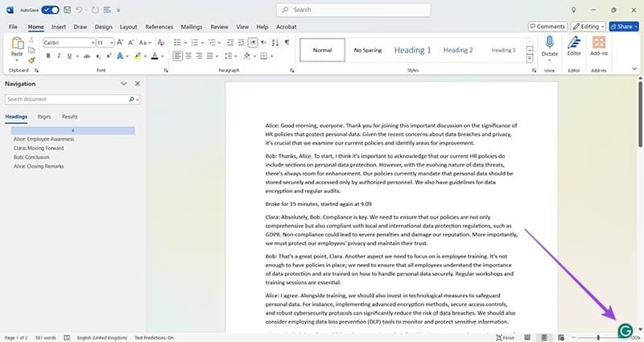Click the Format Painter brush icon
The width and height of the screenshot is (644, 342).
point(31,60)
